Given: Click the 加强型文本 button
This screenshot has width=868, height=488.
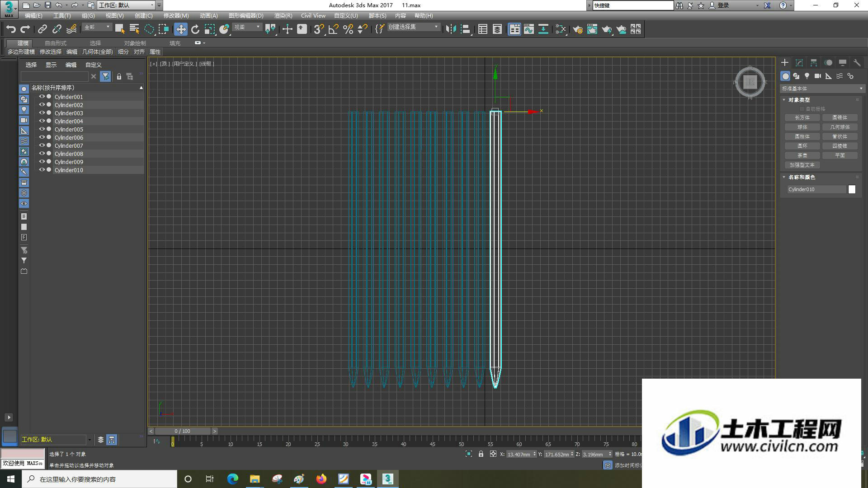Looking at the screenshot, I should click(802, 165).
